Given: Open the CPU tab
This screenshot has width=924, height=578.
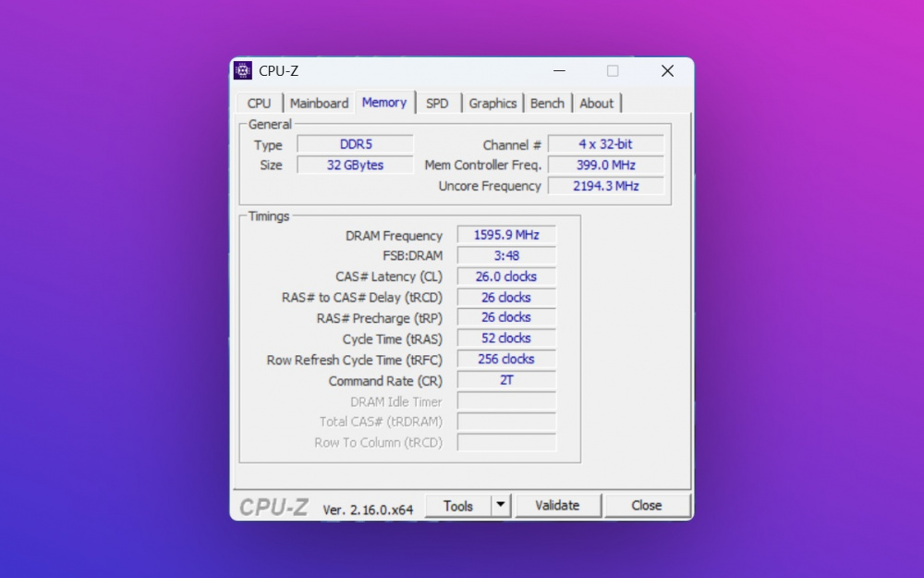Looking at the screenshot, I should tap(259, 104).
